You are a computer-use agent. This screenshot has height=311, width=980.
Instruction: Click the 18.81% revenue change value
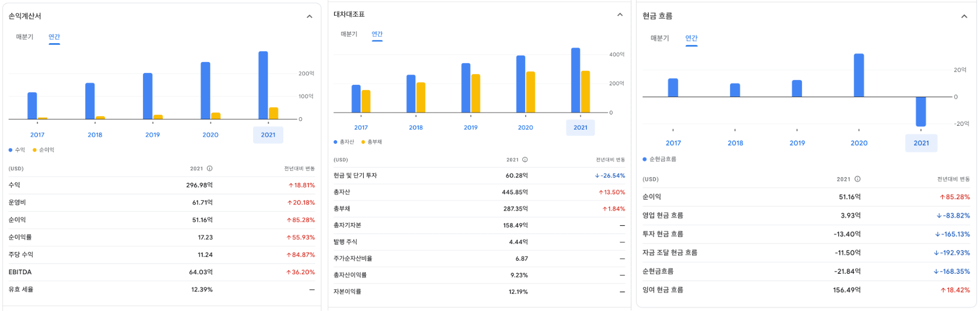(x=302, y=185)
